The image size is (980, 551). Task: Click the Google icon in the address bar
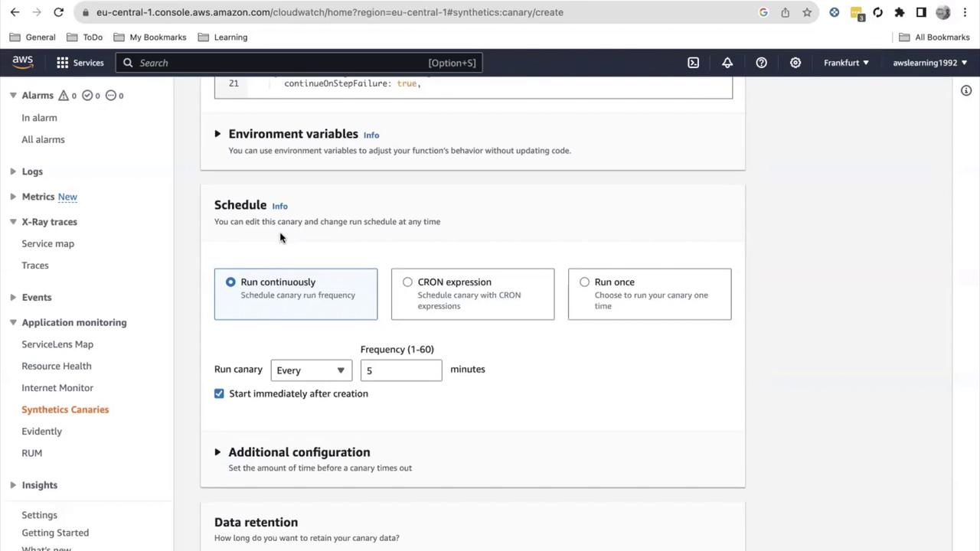(763, 12)
